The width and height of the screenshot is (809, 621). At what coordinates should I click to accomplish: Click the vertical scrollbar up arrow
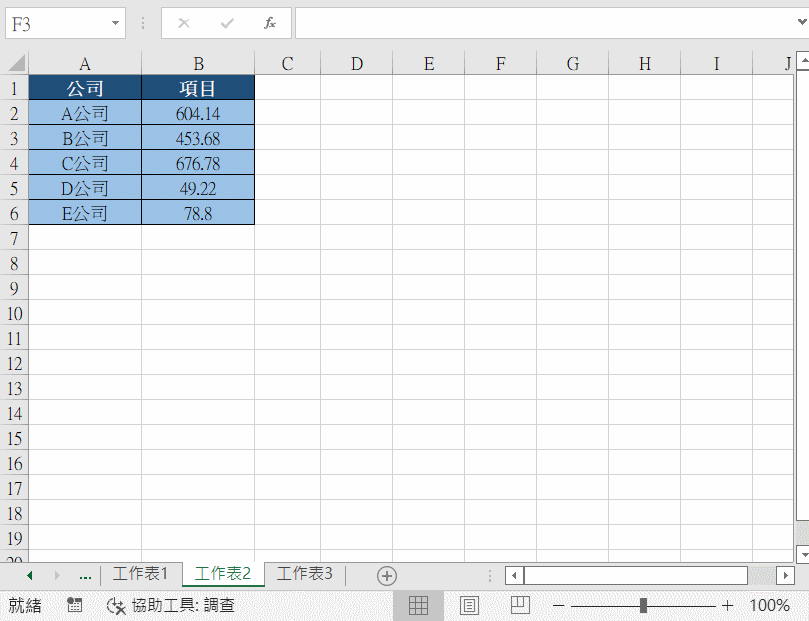(x=803, y=60)
